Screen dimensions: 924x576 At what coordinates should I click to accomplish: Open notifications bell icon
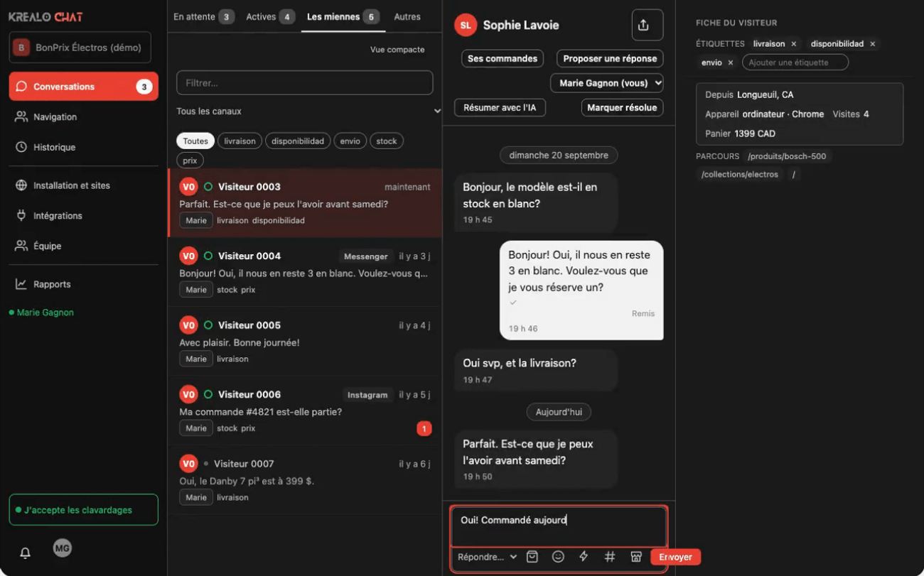click(26, 553)
